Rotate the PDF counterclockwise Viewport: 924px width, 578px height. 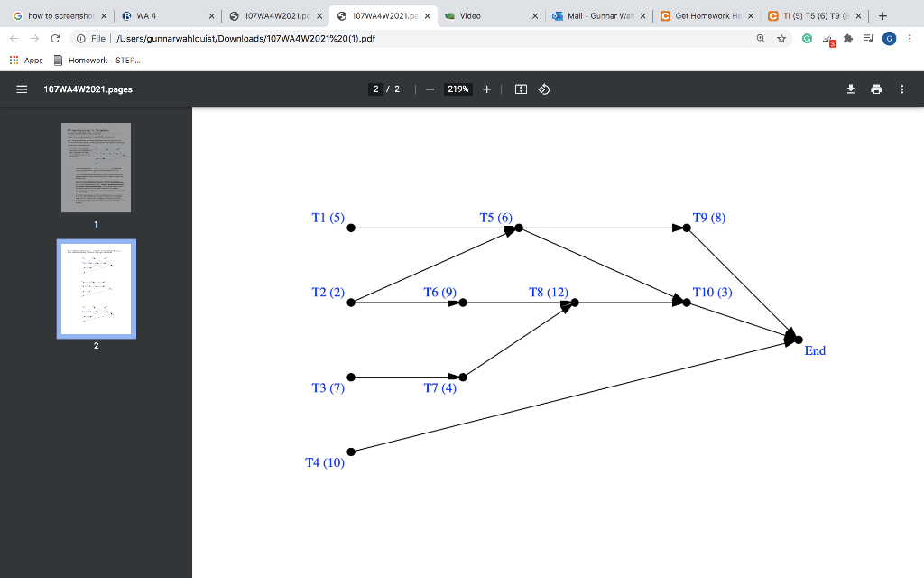[x=544, y=89]
